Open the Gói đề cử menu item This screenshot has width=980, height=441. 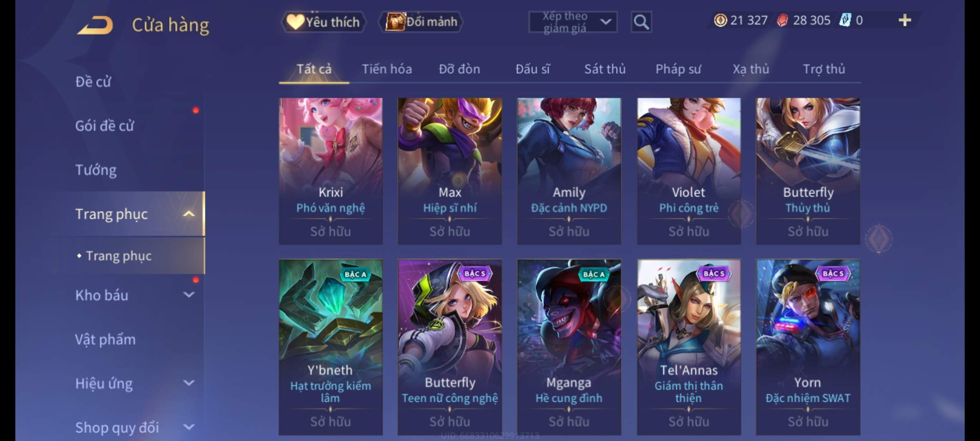tap(105, 126)
